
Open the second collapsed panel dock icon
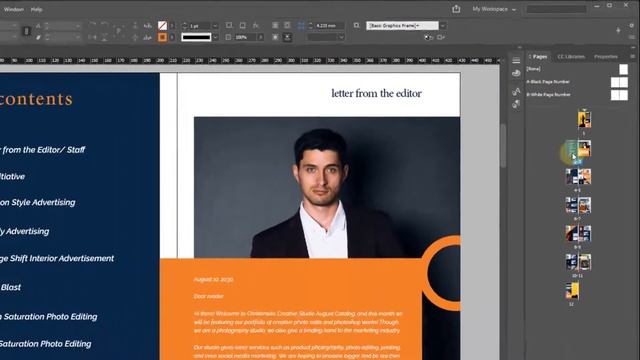coord(516,73)
